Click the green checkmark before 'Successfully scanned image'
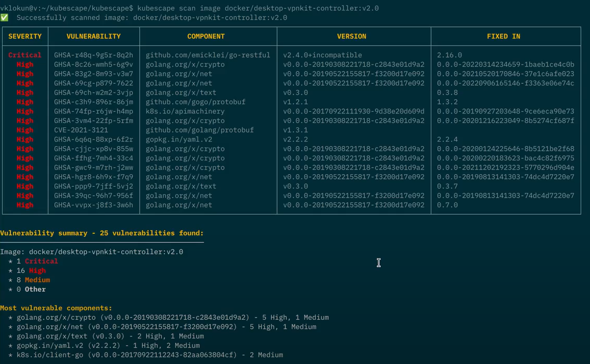 coord(4,18)
